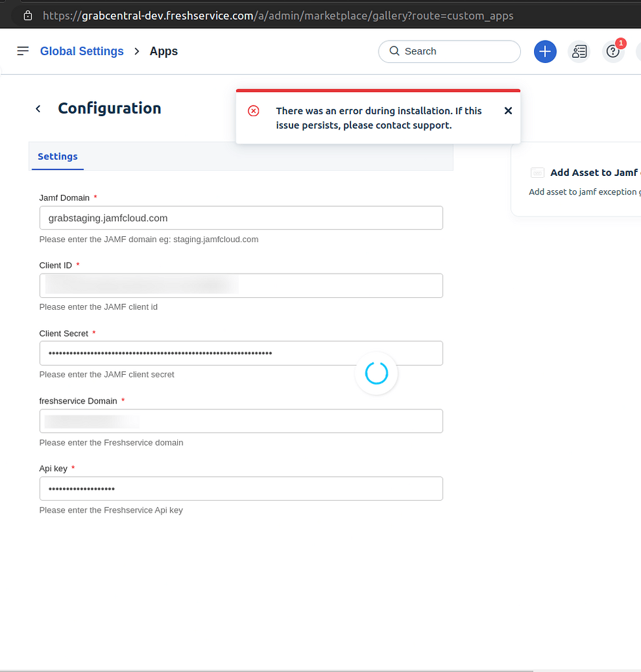Navigate back to Global Settings
The image size is (641, 672).
[81, 51]
